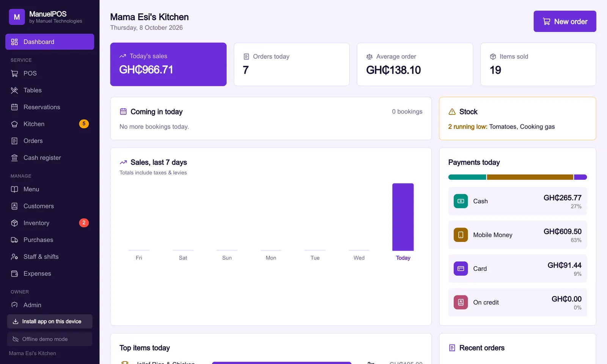Click the Recent orders receipt icon

(452, 348)
